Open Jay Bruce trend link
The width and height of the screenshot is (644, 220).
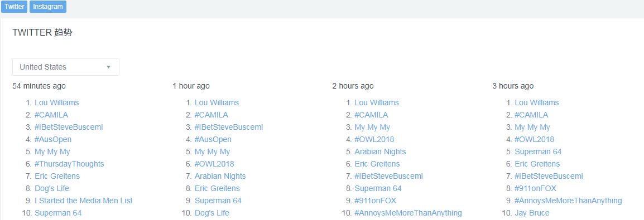point(532,213)
